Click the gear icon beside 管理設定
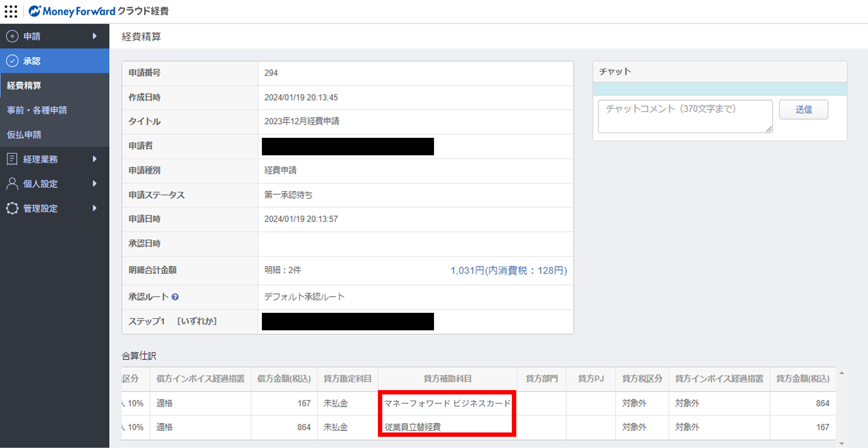 [12, 208]
